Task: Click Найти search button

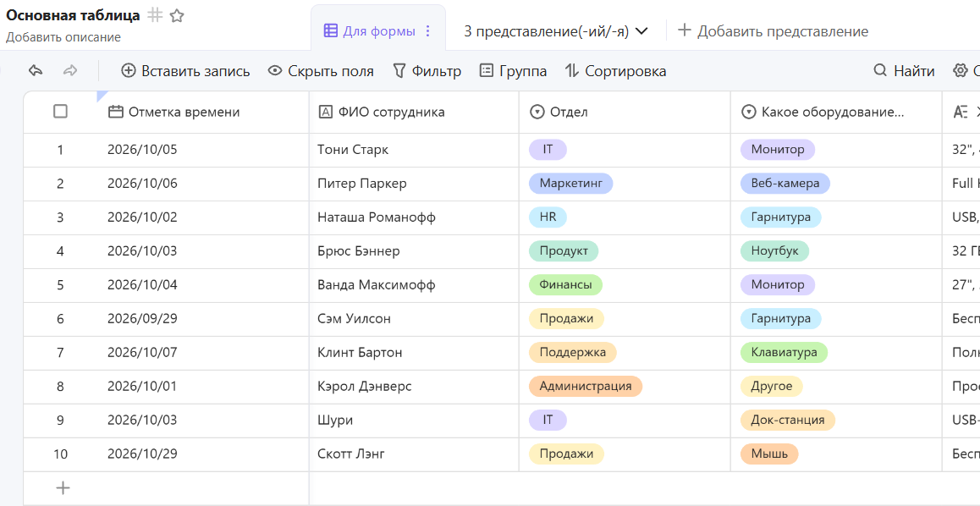Action: point(904,71)
